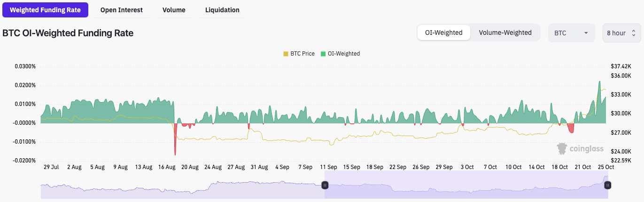Image resolution: width=644 pixels, height=202 pixels.
Task: Click the Weighted Funding Rate tab
Action: 45,10
